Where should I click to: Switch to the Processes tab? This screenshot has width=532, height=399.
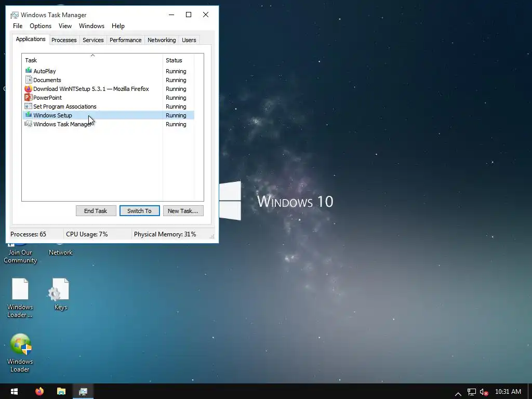(64, 40)
